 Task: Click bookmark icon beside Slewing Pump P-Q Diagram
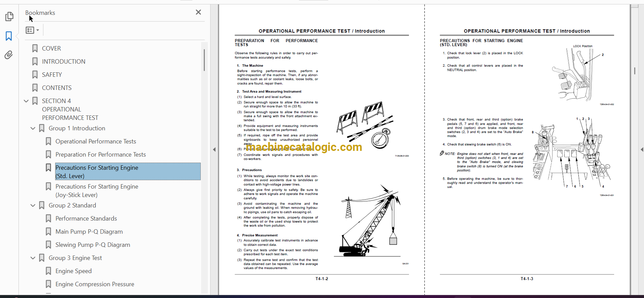click(48, 245)
